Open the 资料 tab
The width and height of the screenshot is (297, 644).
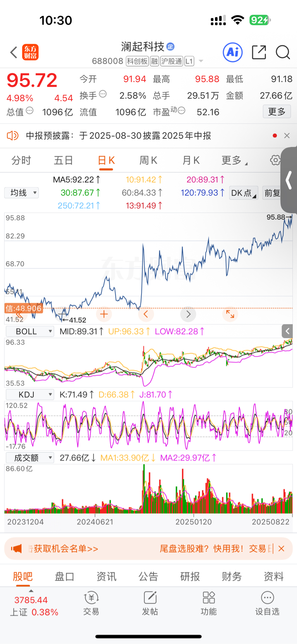(274, 576)
